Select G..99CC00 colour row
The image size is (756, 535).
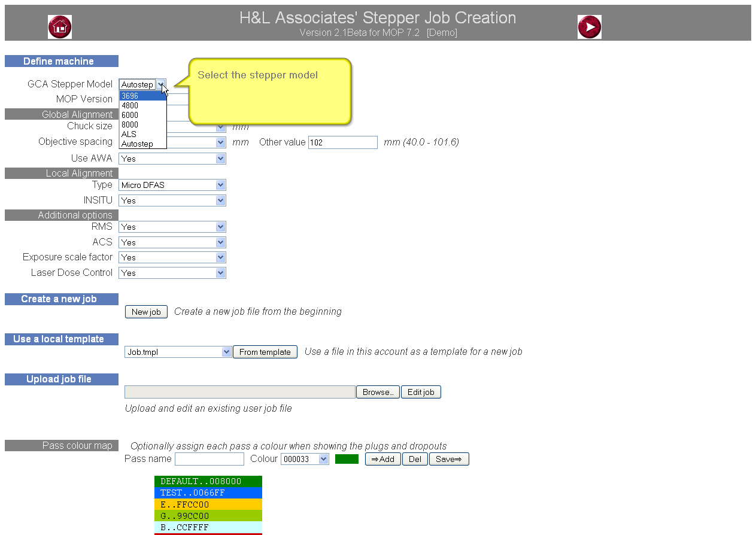pos(208,516)
